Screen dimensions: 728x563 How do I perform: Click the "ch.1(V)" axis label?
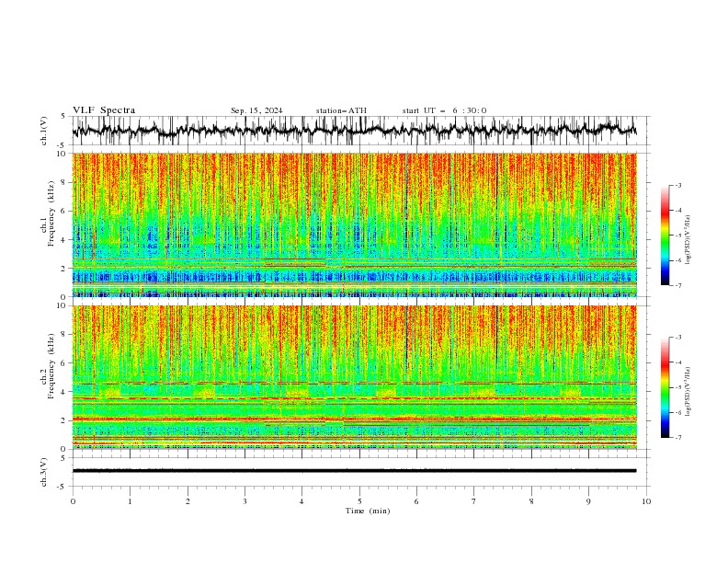pos(44,131)
